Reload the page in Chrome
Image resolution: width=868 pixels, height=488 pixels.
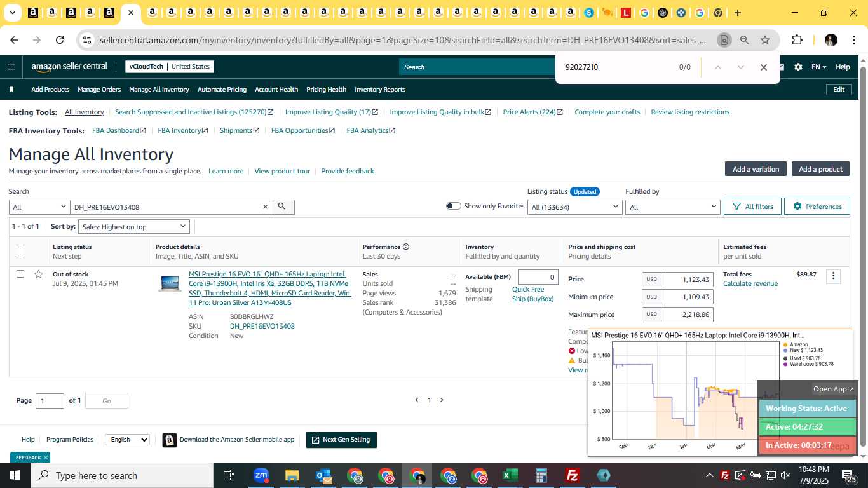pyautogui.click(x=60, y=40)
